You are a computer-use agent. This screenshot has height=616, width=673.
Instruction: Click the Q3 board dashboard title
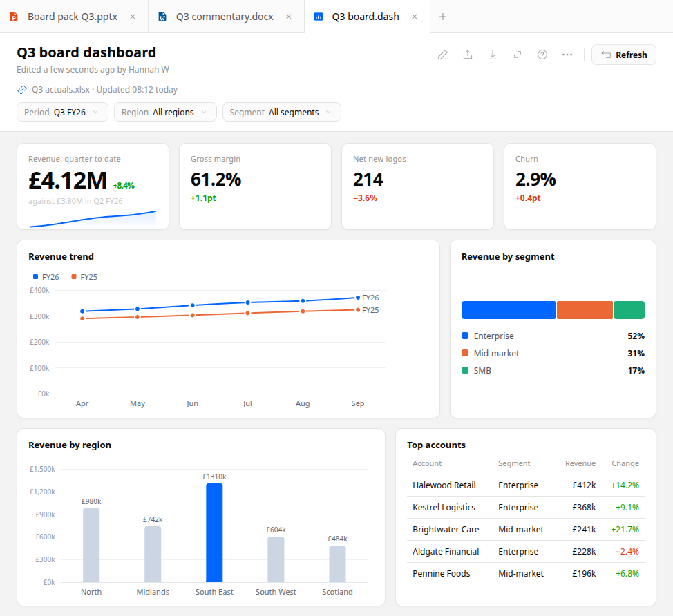pyautogui.click(x=86, y=52)
